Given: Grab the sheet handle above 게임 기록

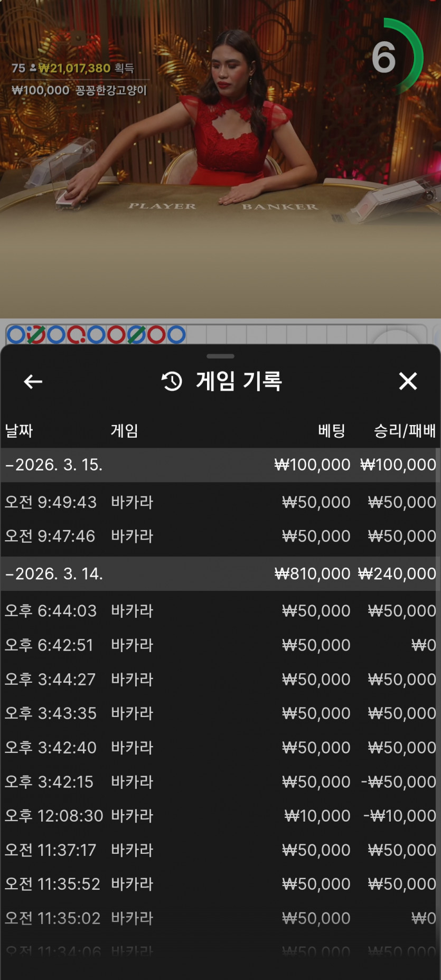Looking at the screenshot, I should point(220,356).
